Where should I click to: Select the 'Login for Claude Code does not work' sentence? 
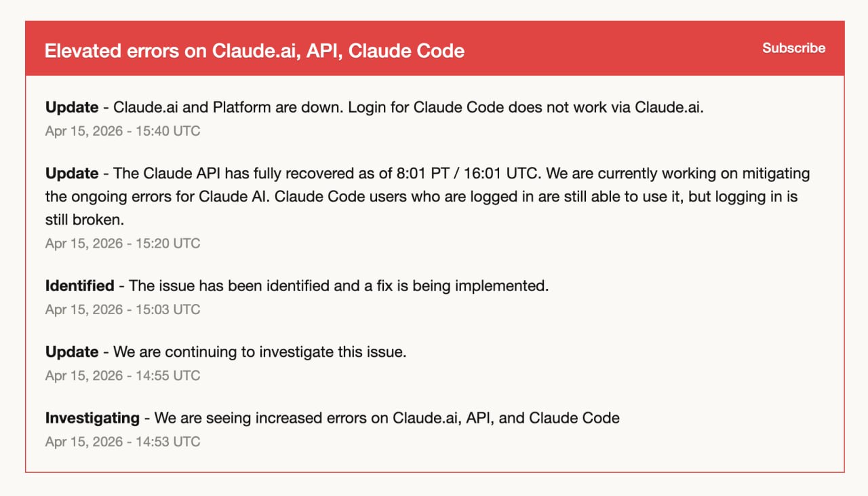(x=556, y=107)
